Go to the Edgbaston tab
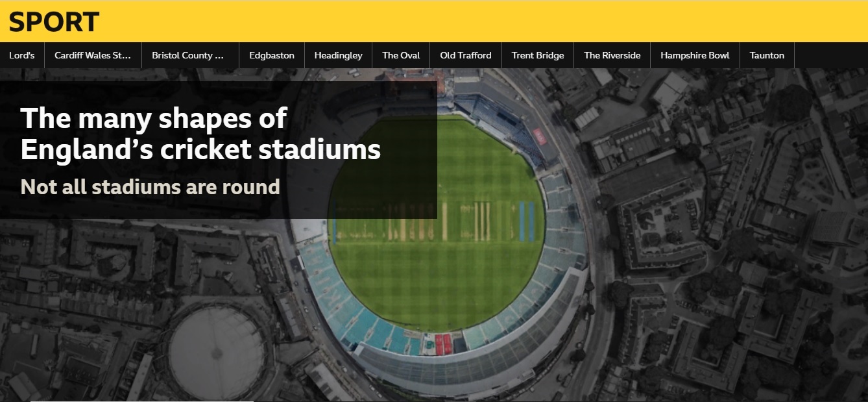This screenshot has height=402, width=868. pos(272,55)
